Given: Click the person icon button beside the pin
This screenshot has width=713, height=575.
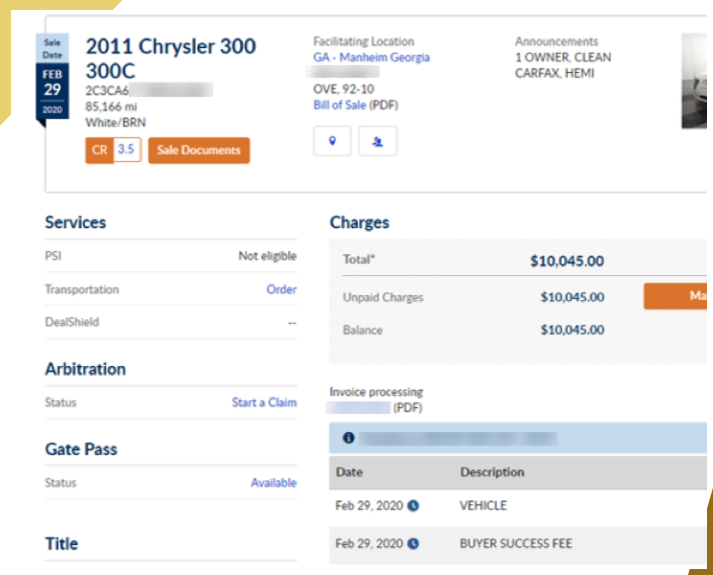Looking at the screenshot, I should pyautogui.click(x=377, y=141).
